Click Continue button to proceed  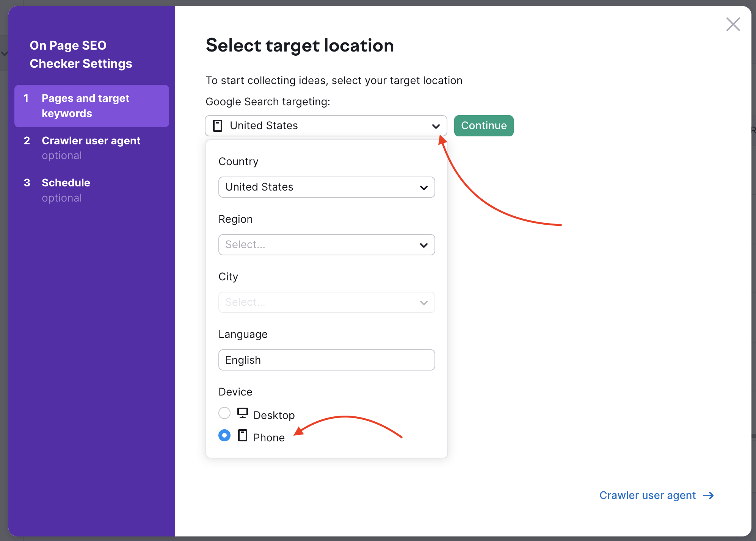484,125
